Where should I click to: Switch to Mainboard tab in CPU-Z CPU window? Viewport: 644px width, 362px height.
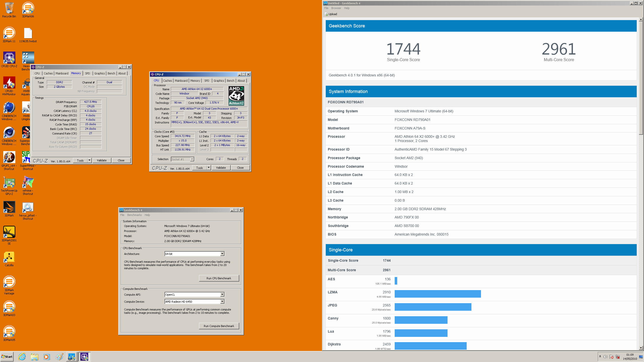(x=181, y=81)
